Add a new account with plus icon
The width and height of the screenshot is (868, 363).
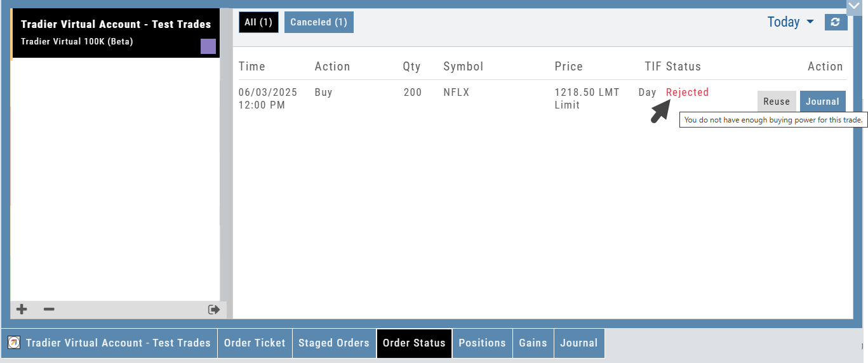tap(22, 310)
